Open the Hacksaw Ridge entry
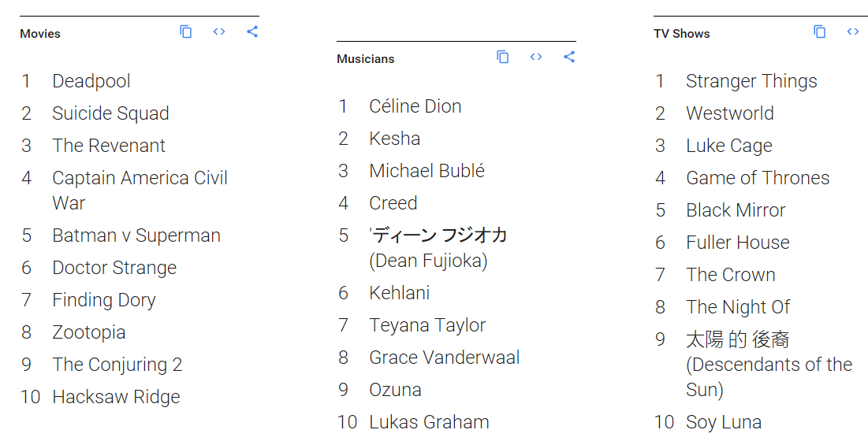868x441 pixels. 116,397
